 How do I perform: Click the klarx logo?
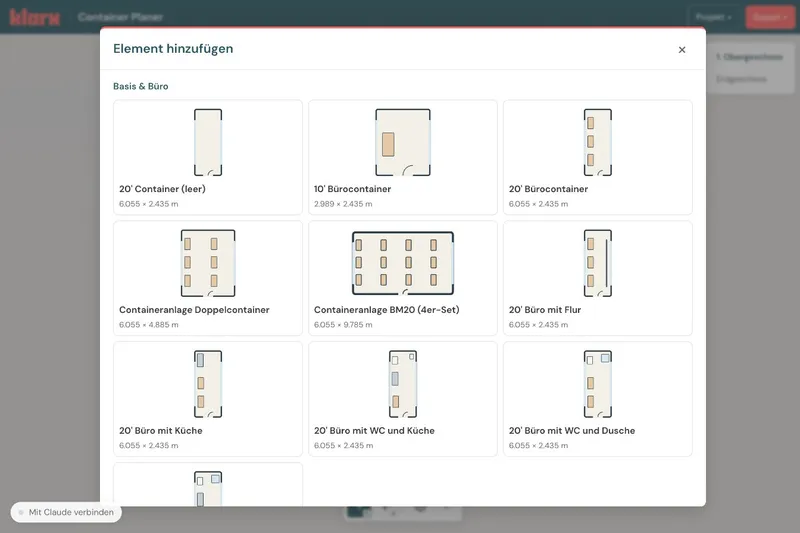coord(35,17)
